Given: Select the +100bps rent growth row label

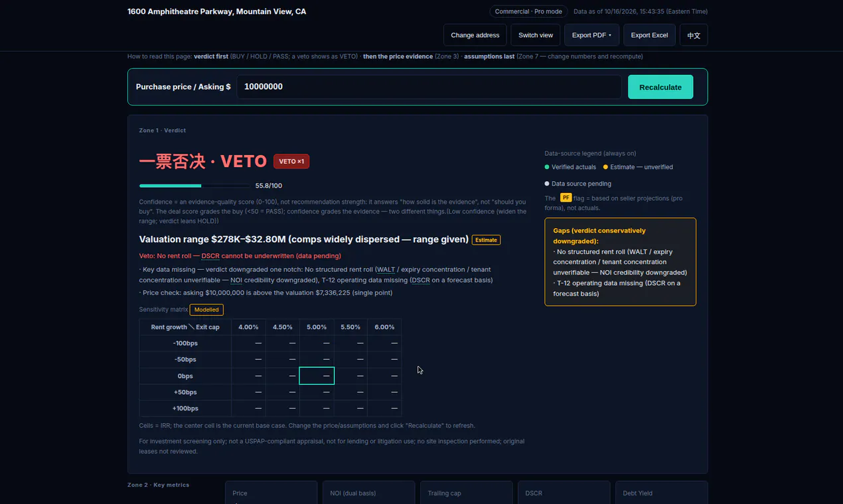Looking at the screenshot, I should point(185,409).
